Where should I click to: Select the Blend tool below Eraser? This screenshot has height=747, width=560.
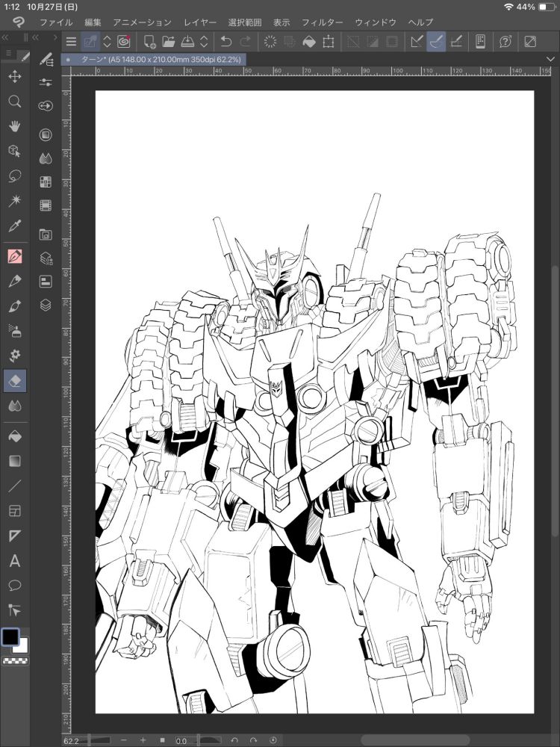point(15,406)
